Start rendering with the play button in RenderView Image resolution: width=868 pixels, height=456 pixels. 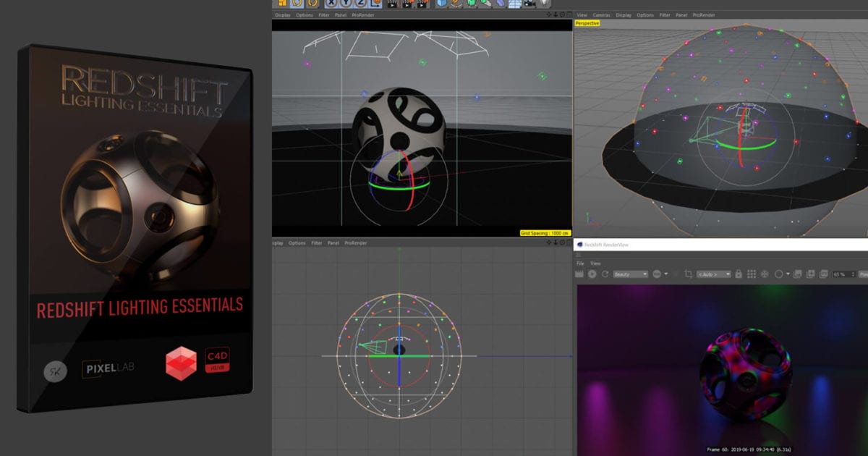[592, 274]
